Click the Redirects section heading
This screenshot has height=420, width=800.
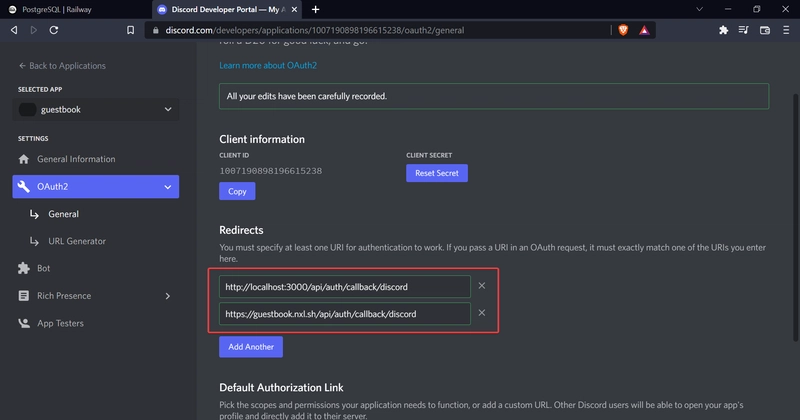click(241, 230)
